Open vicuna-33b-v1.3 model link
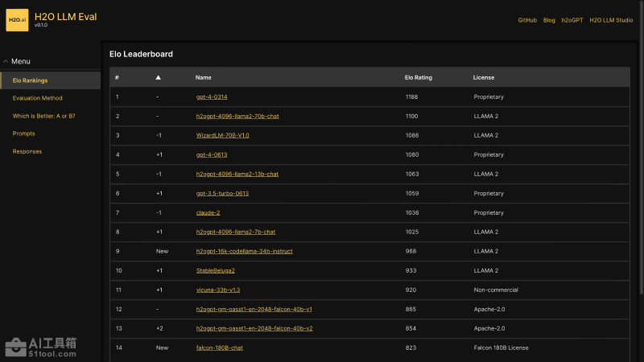Image resolution: width=644 pixels, height=362 pixels. tap(217, 290)
